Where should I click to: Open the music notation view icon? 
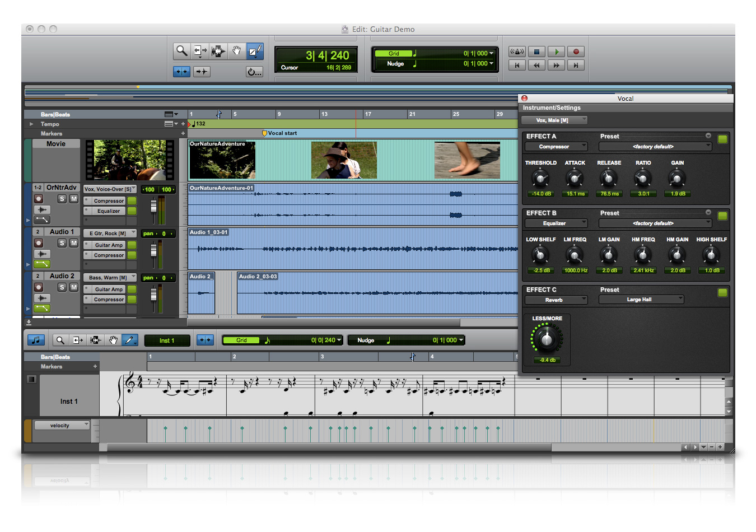click(x=36, y=340)
